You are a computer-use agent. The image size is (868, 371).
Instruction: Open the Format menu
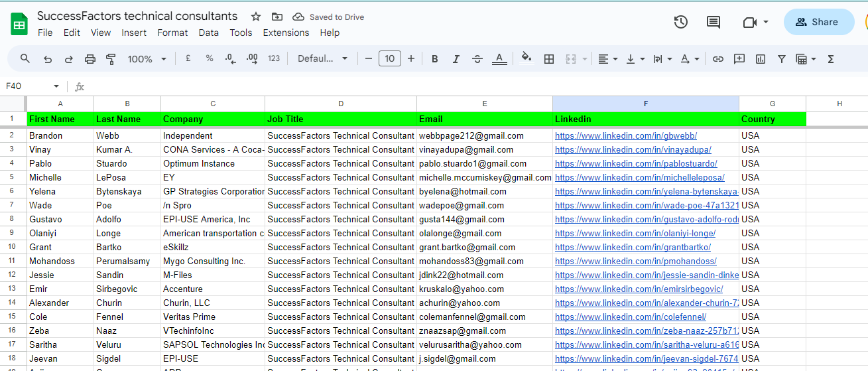tap(172, 33)
